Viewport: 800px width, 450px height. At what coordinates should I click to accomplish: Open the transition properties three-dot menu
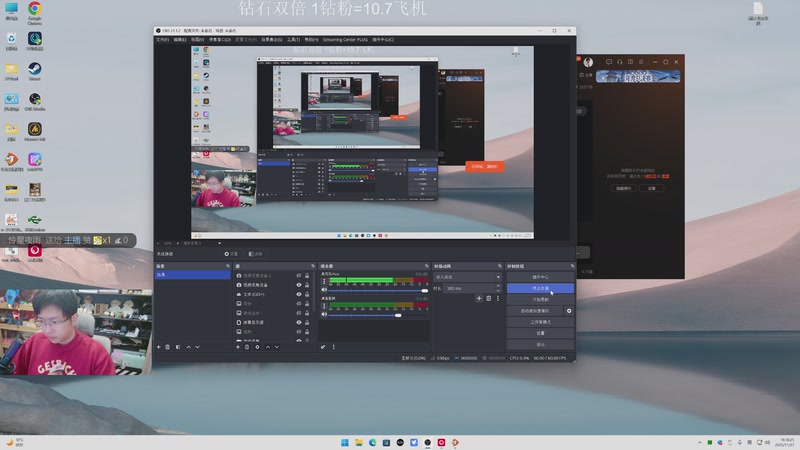(x=498, y=298)
